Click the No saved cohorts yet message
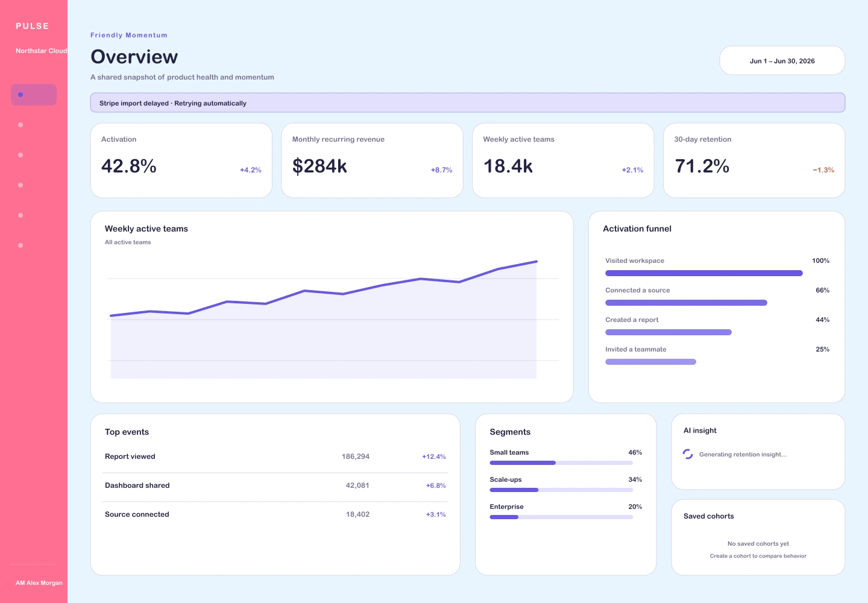Image resolution: width=868 pixels, height=603 pixels. pos(758,543)
